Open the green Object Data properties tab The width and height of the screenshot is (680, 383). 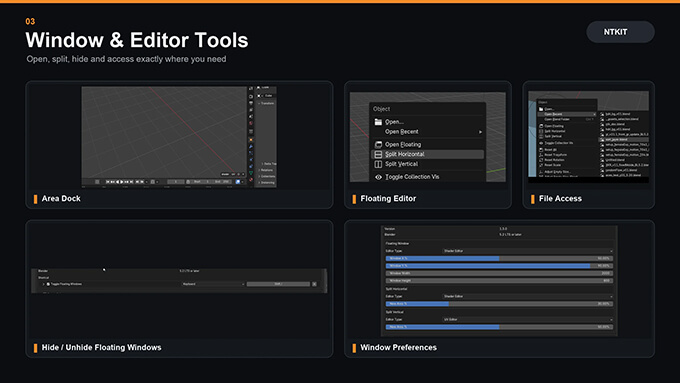pyautogui.click(x=251, y=173)
